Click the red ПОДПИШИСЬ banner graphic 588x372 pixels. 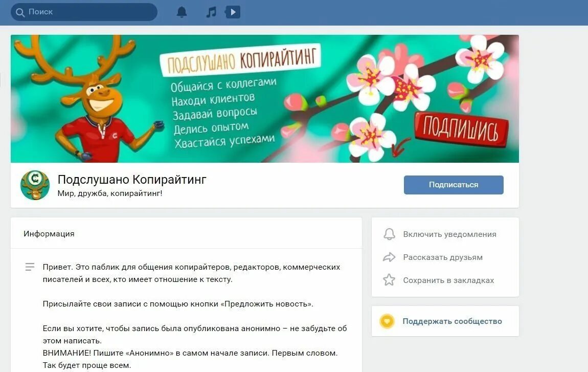pos(461,130)
